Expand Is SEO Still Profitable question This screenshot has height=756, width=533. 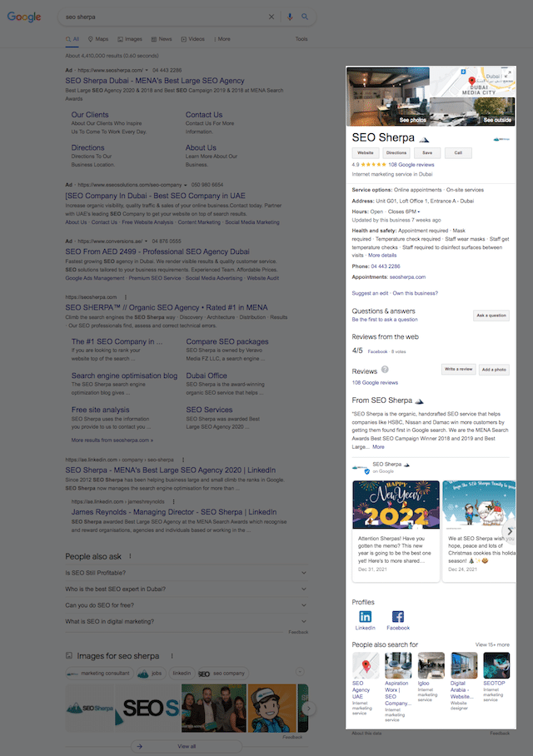[x=187, y=573]
